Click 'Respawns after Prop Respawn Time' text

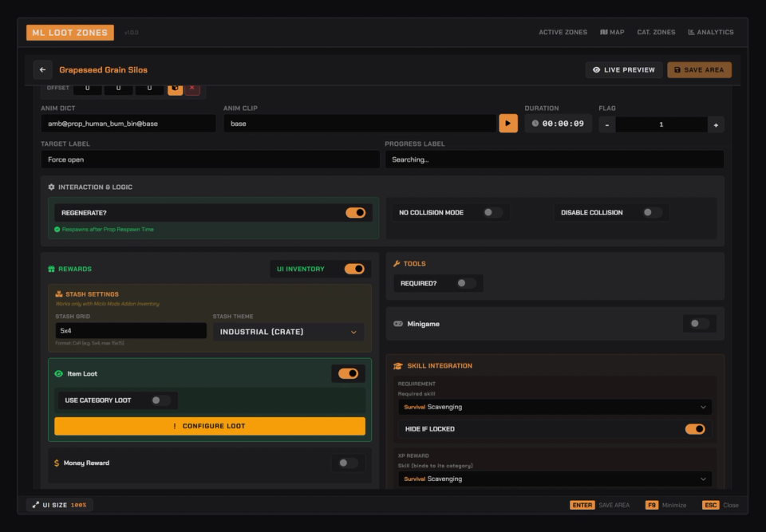(108, 230)
